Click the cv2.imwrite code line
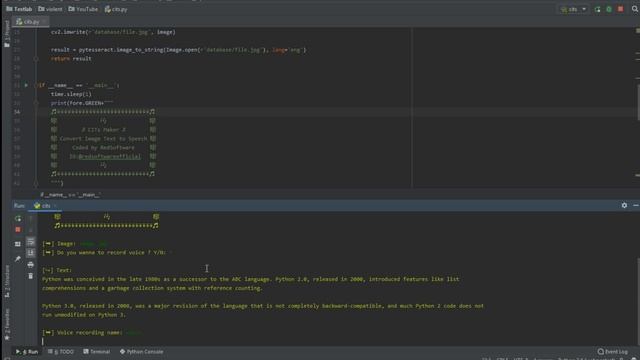This screenshot has width=640, height=360. tap(113, 32)
